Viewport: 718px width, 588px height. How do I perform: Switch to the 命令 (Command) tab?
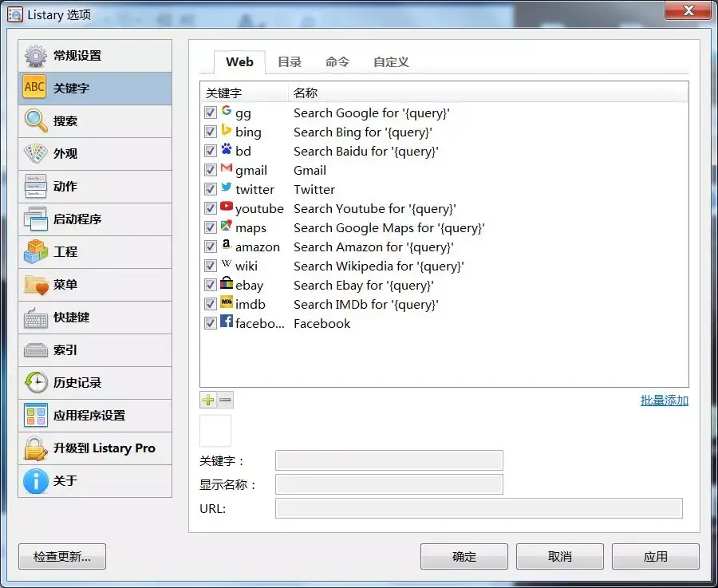click(337, 61)
